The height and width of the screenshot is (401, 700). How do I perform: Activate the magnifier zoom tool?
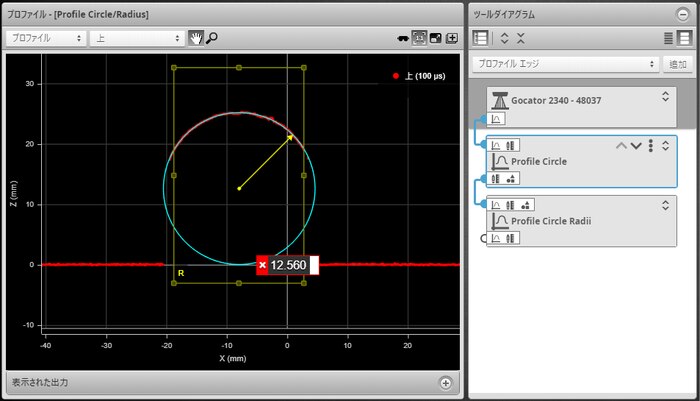tap(212, 38)
